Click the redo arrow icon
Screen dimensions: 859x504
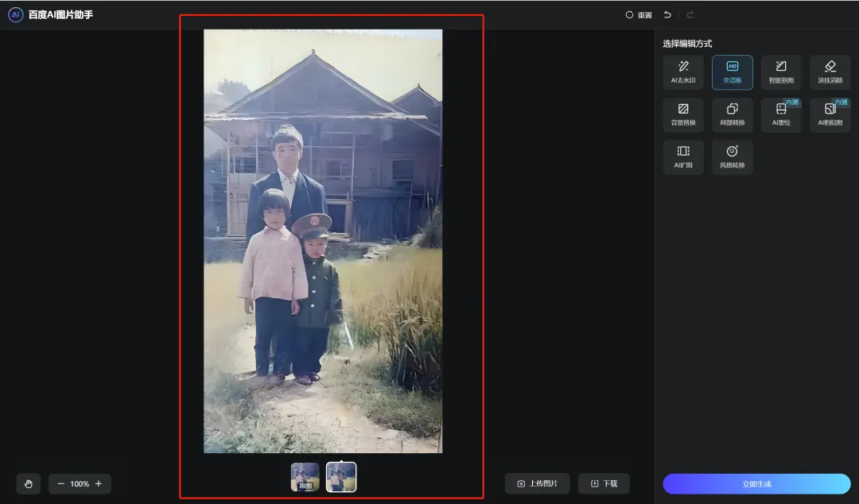690,14
